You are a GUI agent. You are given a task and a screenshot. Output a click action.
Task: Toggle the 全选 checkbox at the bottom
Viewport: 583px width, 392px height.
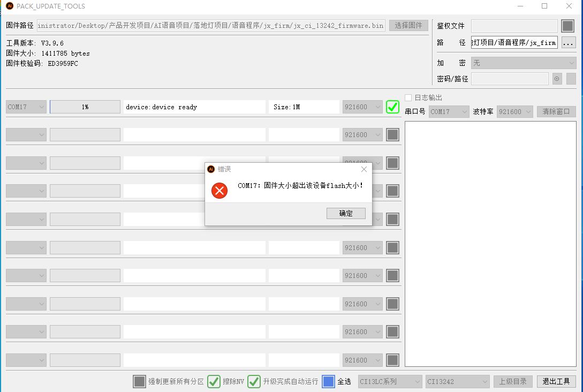pos(328,381)
